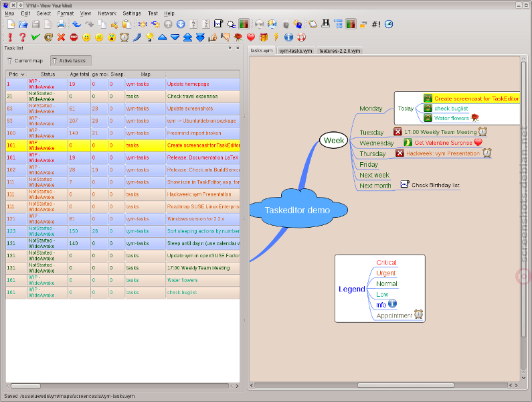This screenshot has height=402, width=532.
Task: Add the red rose flag
Action: pyautogui.click(x=238, y=37)
